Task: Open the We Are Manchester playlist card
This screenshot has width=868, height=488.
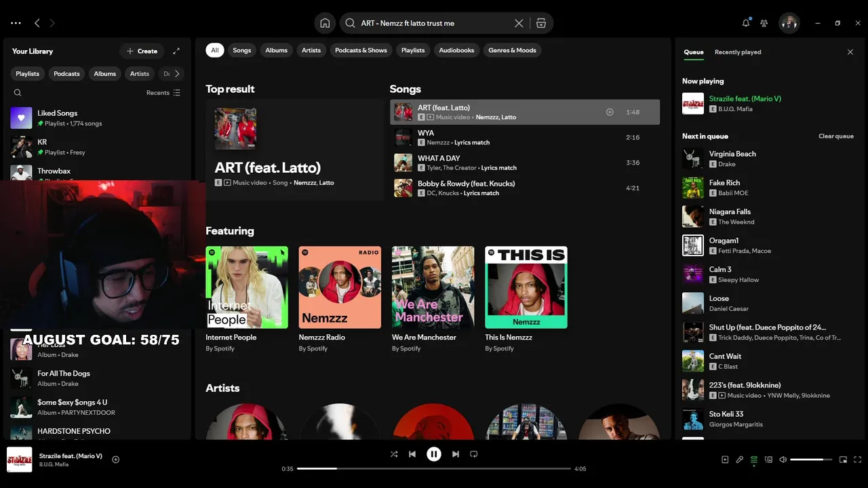Action: tap(433, 299)
